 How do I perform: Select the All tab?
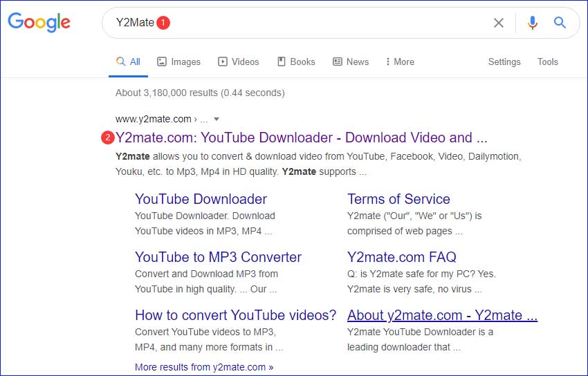pyautogui.click(x=128, y=62)
